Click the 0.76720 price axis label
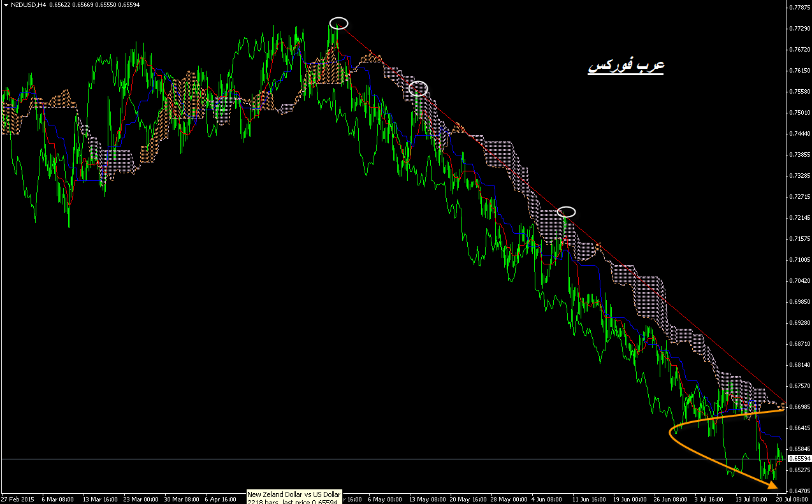The image size is (812, 504). pos(799,50)
